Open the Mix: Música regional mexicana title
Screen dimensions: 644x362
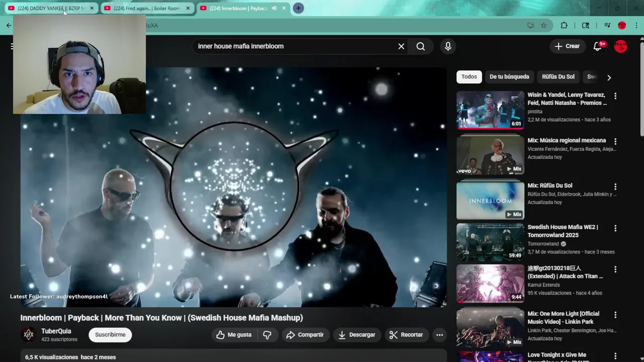pos(567,140)
